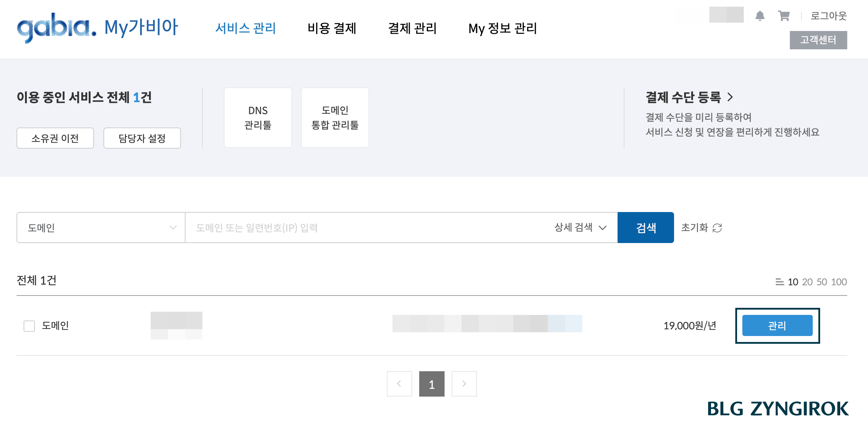The width and height of the screenshot is (868, 429).
Task: Log out via 로그아웃
Action: [x=829, y=15]
